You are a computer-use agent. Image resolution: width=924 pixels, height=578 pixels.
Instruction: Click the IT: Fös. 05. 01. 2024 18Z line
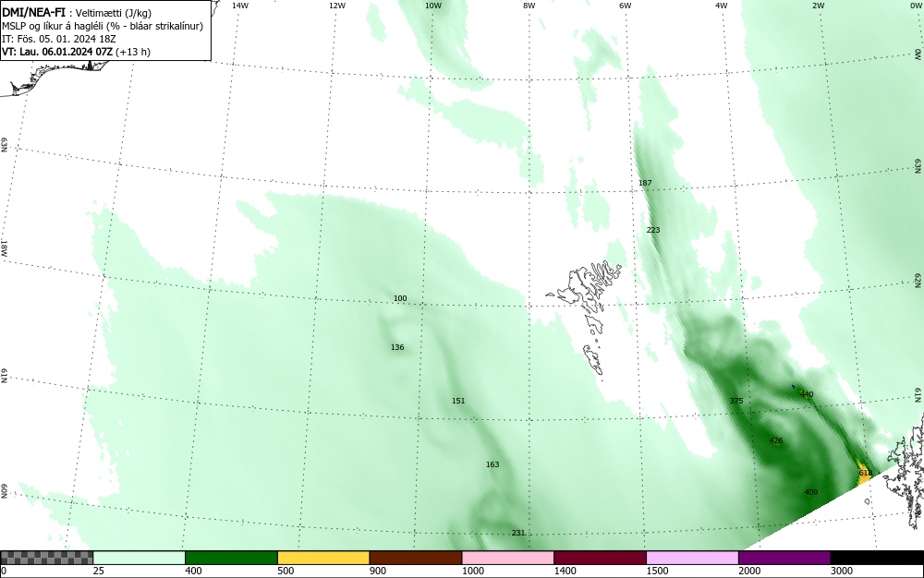point(59,39)
